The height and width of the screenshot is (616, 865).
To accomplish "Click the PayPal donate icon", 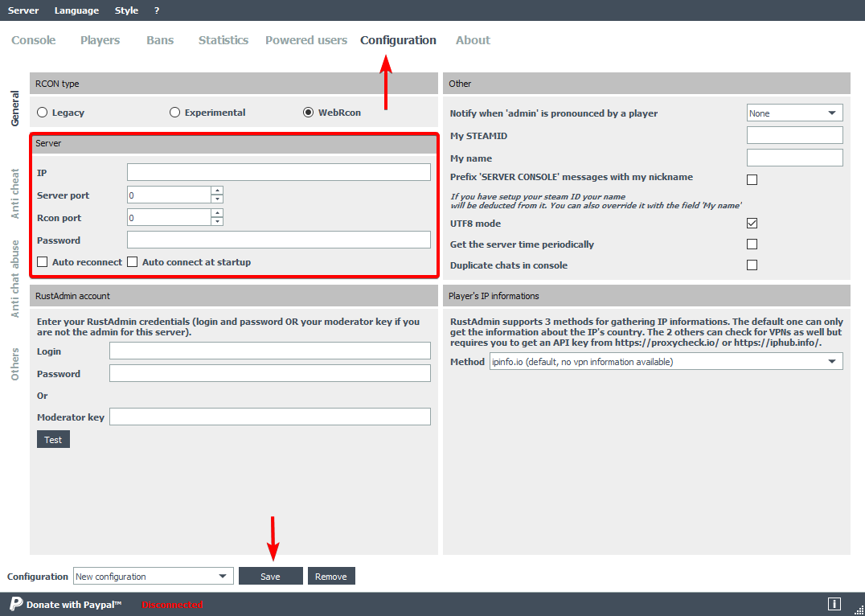I will (15, 604).
